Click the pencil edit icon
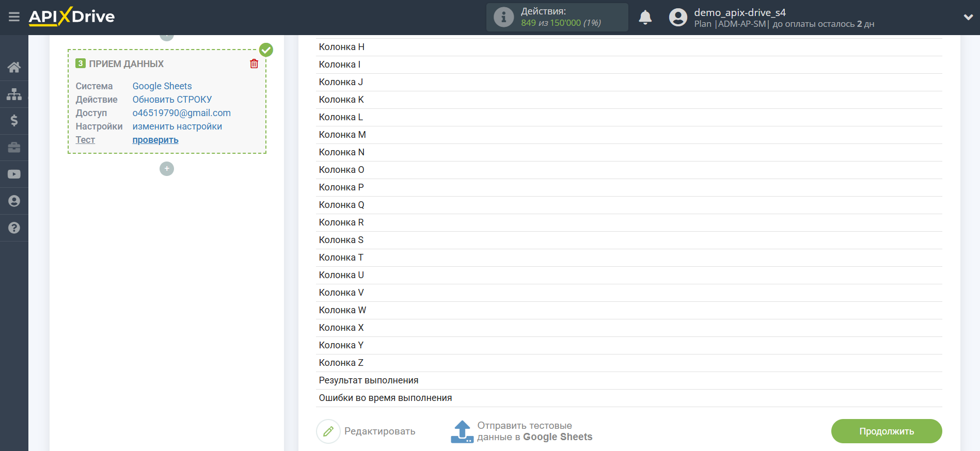 (328, 431)
